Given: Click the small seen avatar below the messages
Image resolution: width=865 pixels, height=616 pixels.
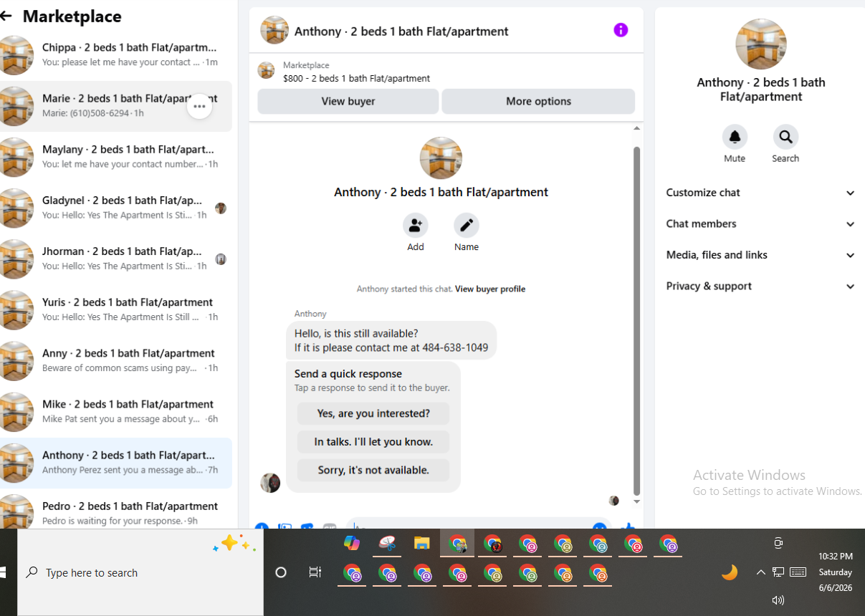Looking at the screenshot, I should coord(613,501).
